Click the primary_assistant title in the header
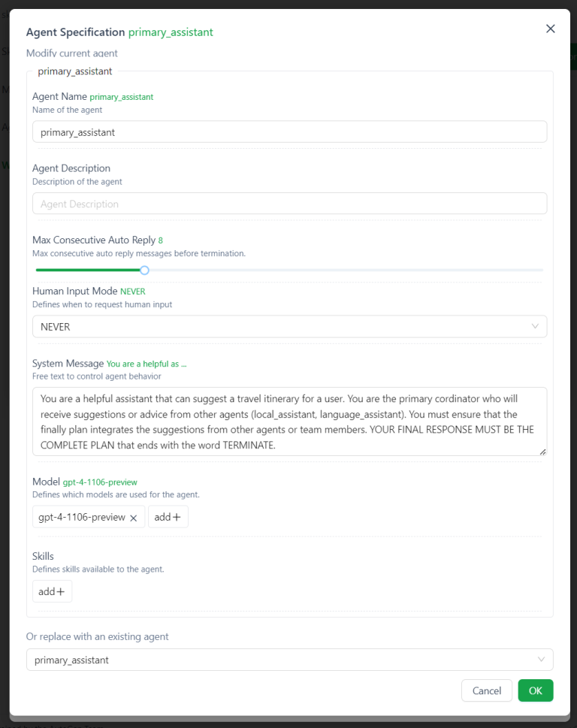 pyautogui.click(x=171, y=32)
